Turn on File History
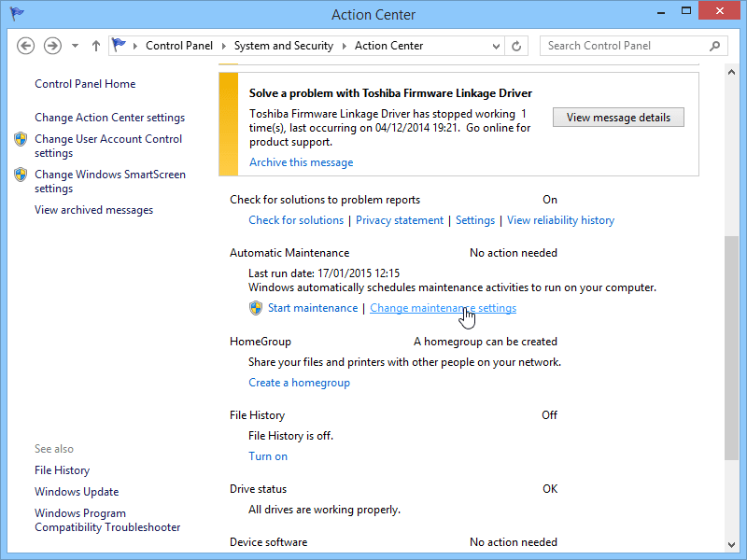Image resolution: width=747 pixels, height=560 pixels. [x=268, y=456]
